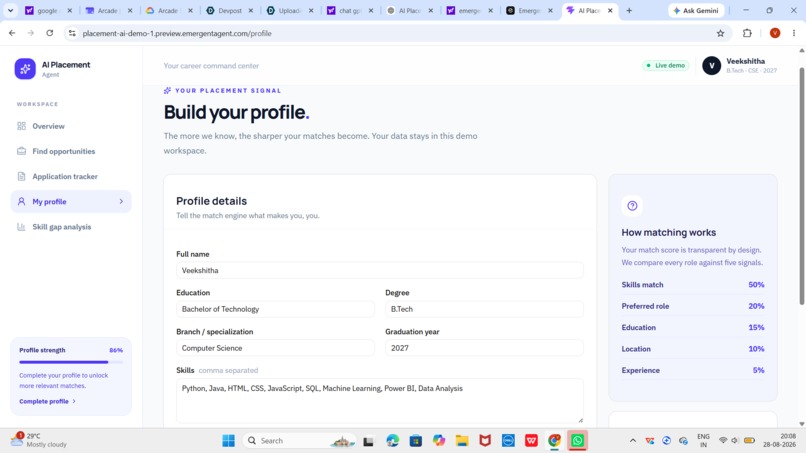Click the Experience 5% row

coord(692,370)
